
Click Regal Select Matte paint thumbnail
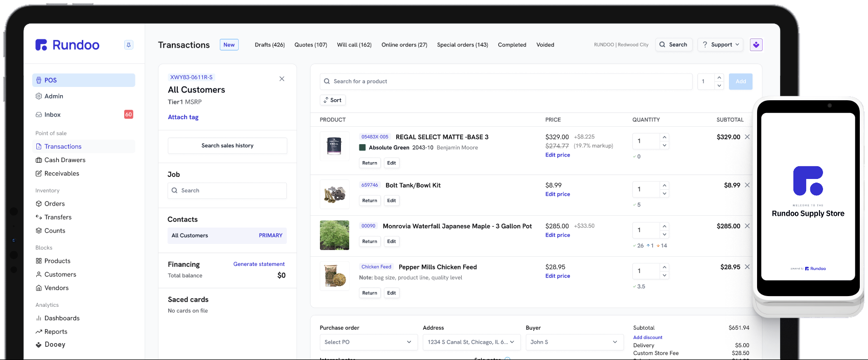pos(334,146)
